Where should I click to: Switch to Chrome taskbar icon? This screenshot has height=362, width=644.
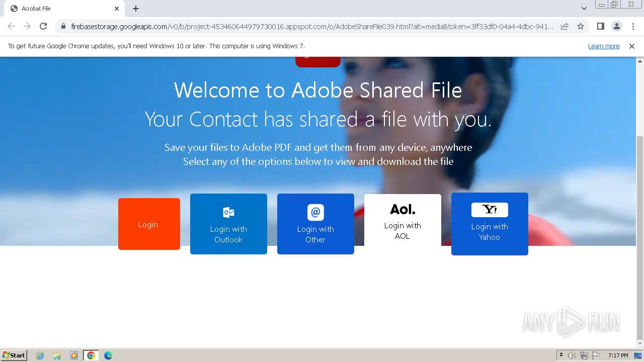(91, 355)
